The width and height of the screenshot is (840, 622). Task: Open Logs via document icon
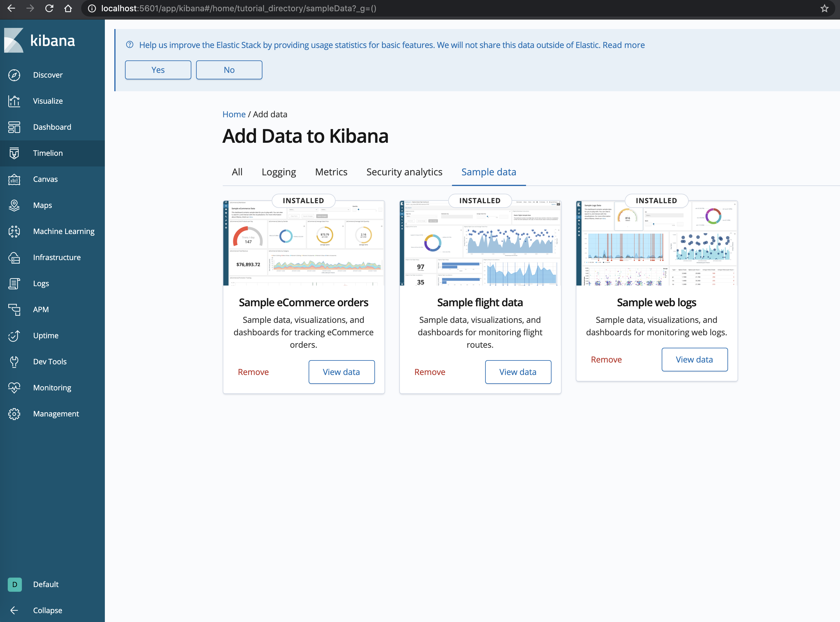[x=14, y=283]
